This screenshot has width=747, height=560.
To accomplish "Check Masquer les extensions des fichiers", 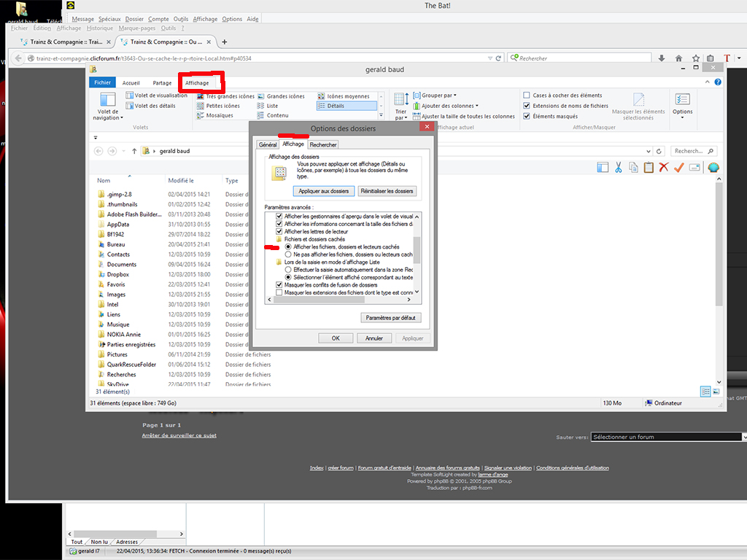I will 279,292.
